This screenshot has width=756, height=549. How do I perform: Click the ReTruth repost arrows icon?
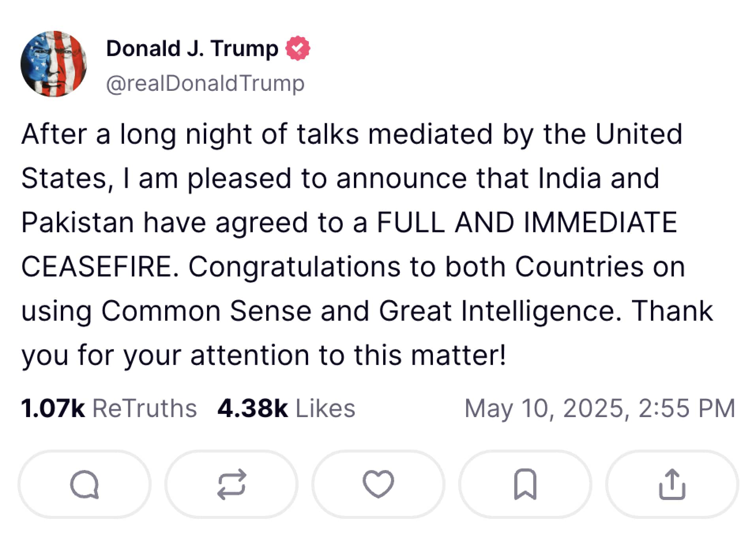(x=231, y=484)
